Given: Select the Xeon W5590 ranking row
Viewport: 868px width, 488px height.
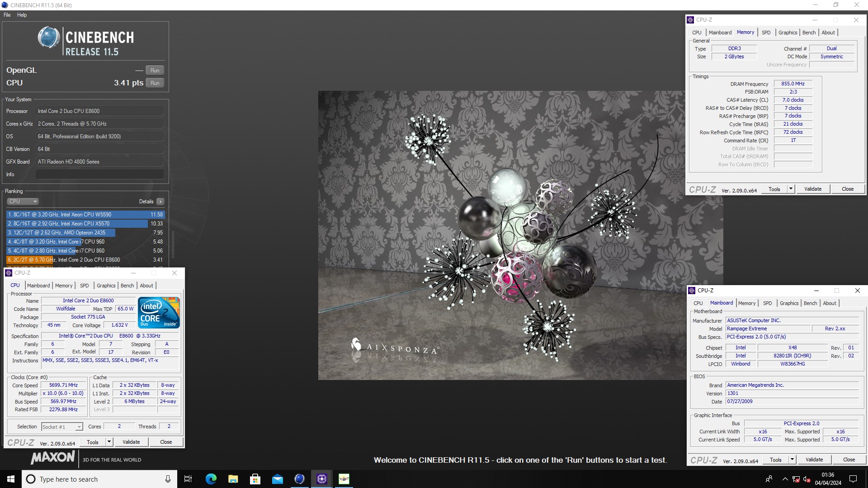Looking at the screenshot, I should pyautogui.click(x=85, y=215).
